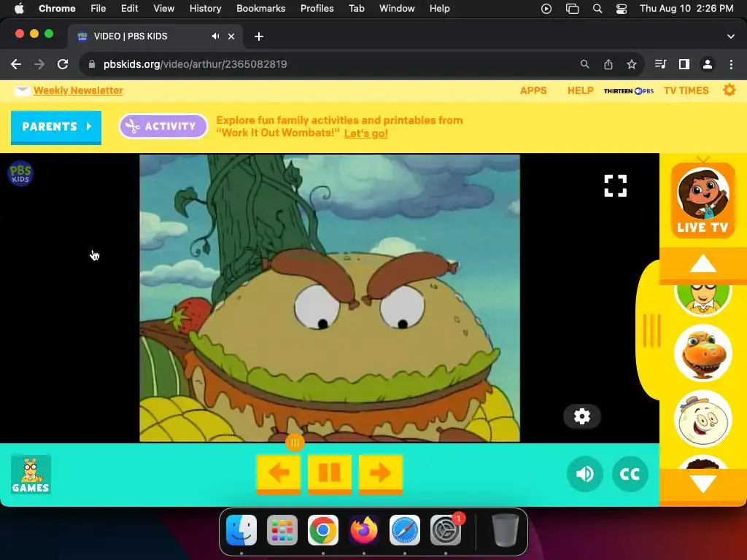The width and height of the screenshot is (747, 560).
Task: Click the video progress scrubber handle
Action: (295, 443)
